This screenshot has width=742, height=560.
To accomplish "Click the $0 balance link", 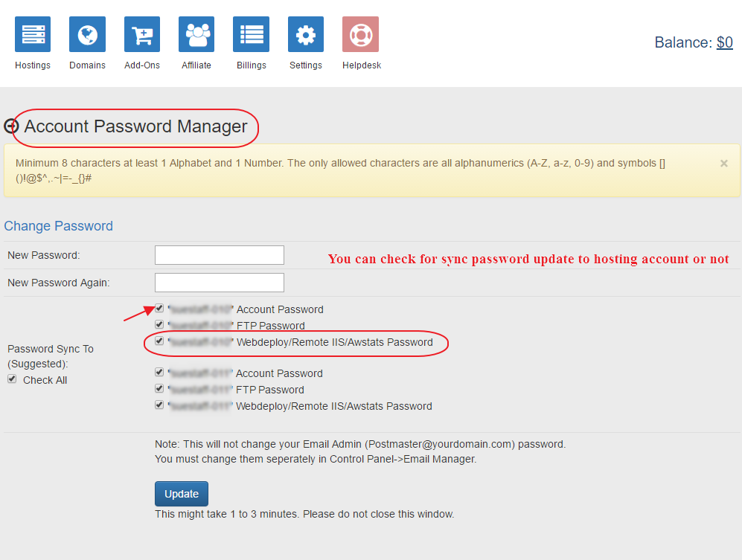I will click(724, 42).
